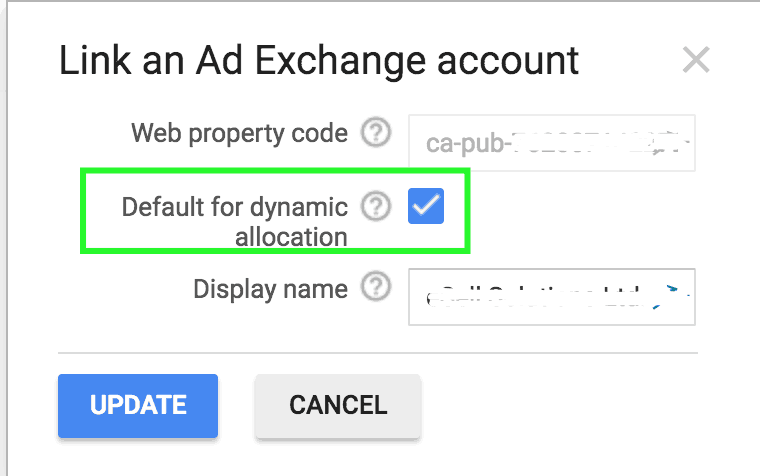The image size is (760, 476).
Task: Click the help icon beside Web property code
Action: pos(375,133)
